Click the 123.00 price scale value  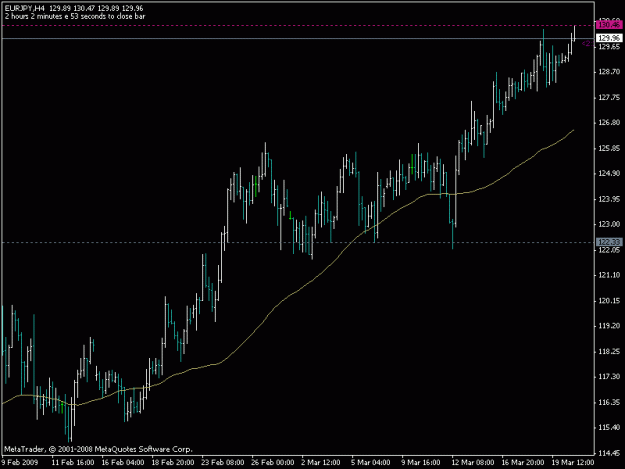click(x=609, y=224)
